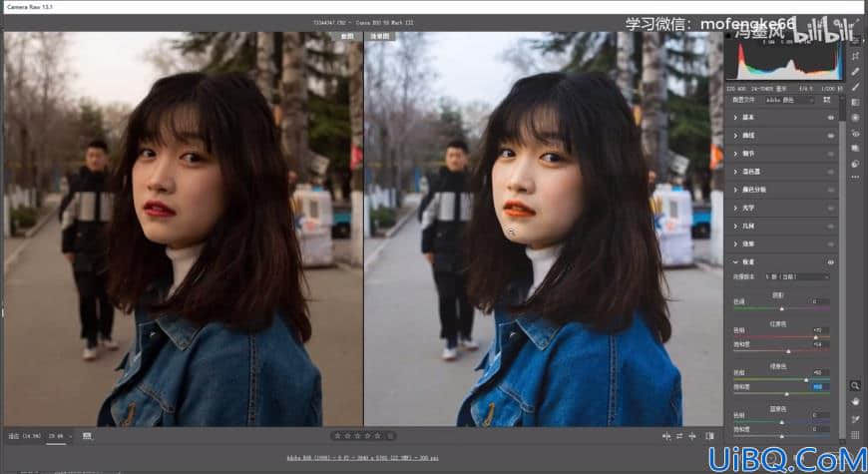This screenshot has height=474, width=868.
Task: Toggle eye visibility for 混色器 panel
Action: [x=830, y=172]
